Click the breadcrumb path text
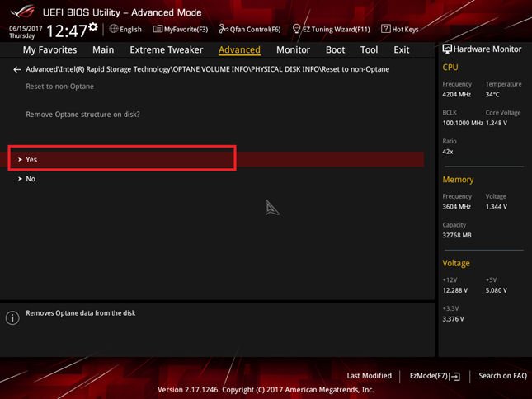Image resolution: width=532 pixels, height=399 pixels. pos(207,69)
